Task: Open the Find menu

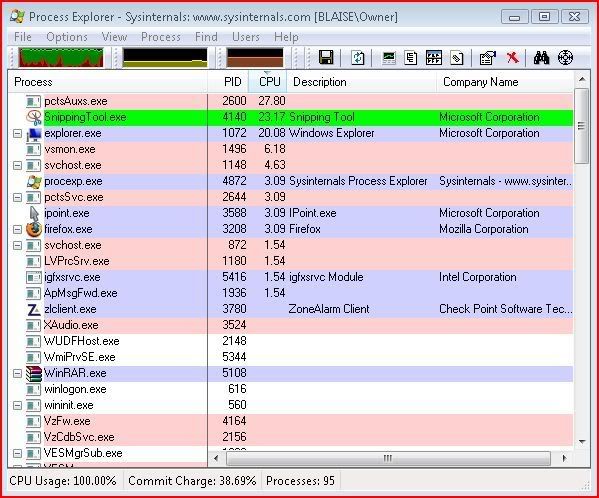Action: pyautogui.click(x=206, y=37)
